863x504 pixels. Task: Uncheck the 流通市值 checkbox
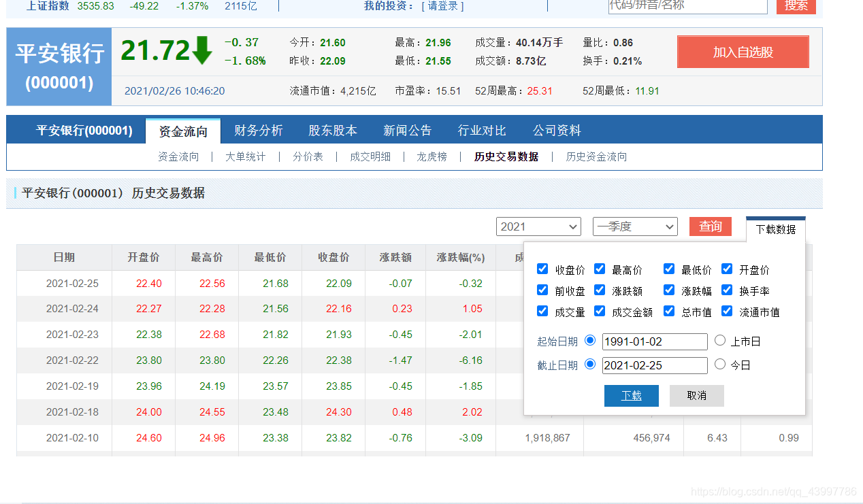pos(727,311)
